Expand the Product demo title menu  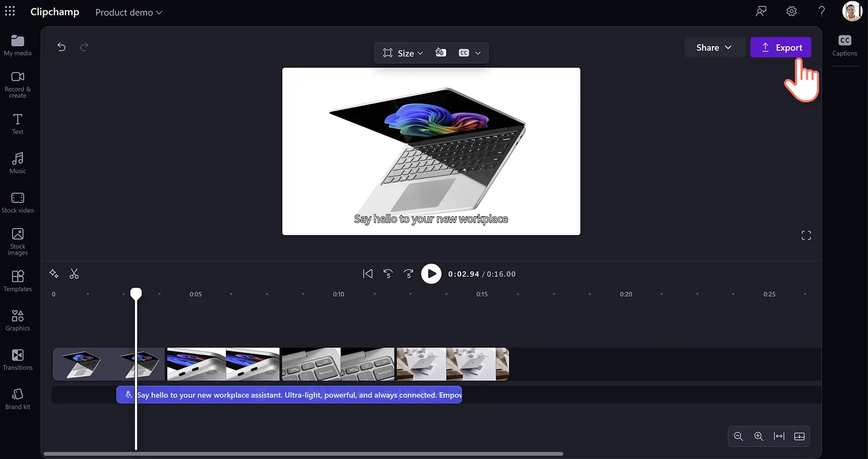(129, 12)
